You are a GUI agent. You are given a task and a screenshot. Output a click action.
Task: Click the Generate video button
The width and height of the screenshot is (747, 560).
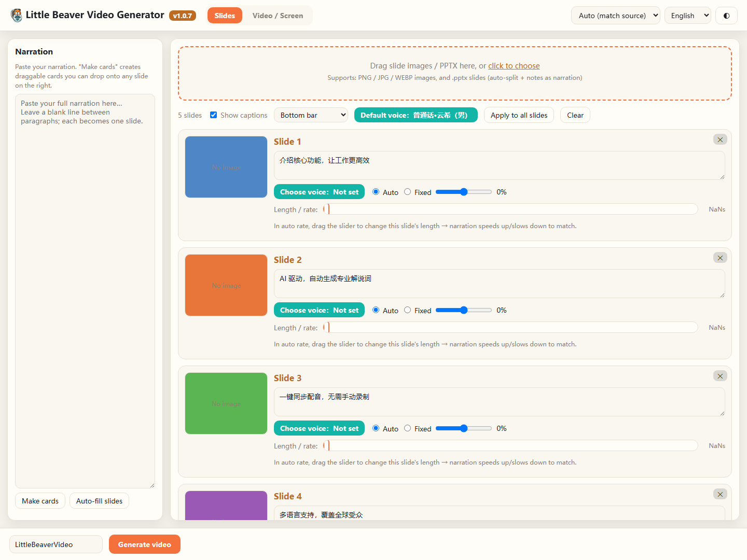[145, 544]
